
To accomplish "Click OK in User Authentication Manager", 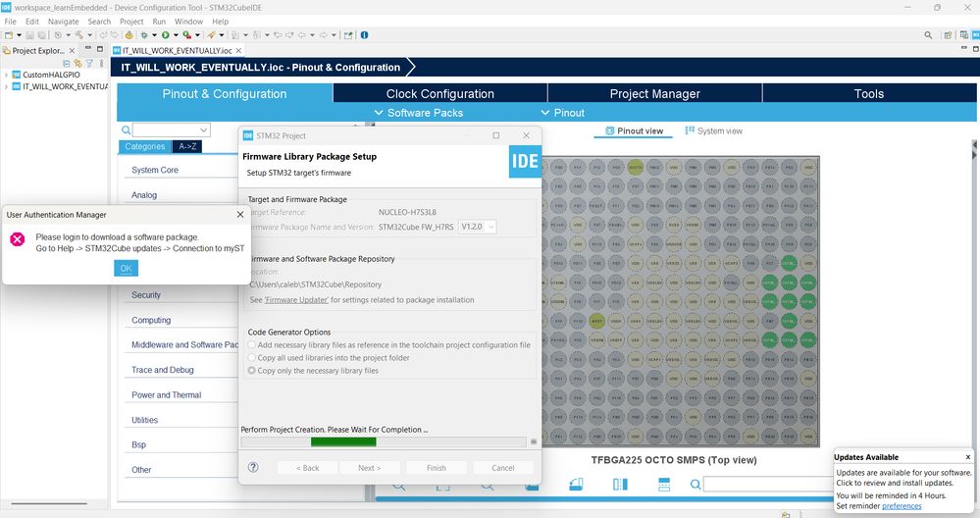I will 126,268.
